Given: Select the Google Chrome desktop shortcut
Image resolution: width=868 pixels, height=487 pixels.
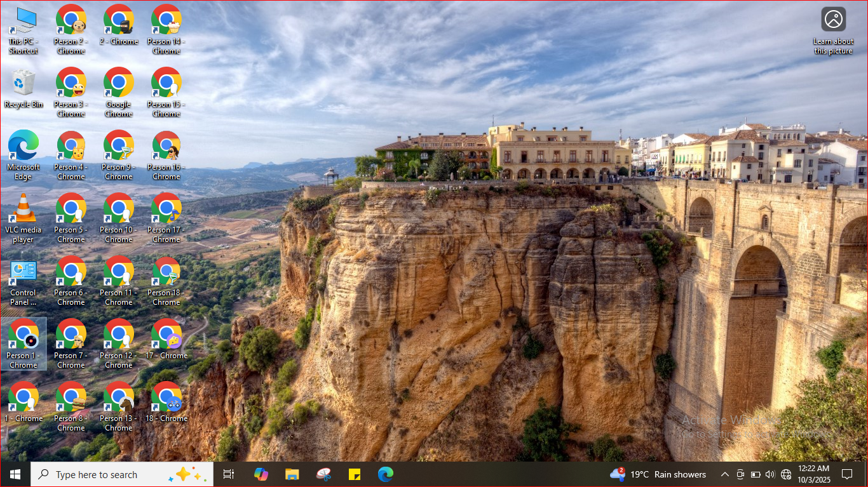Looking at the screenshot, I should tap(119, 93).
